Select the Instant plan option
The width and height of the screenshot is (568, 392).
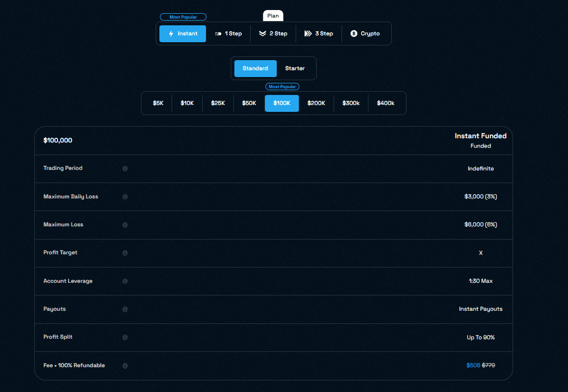(183, 34)
